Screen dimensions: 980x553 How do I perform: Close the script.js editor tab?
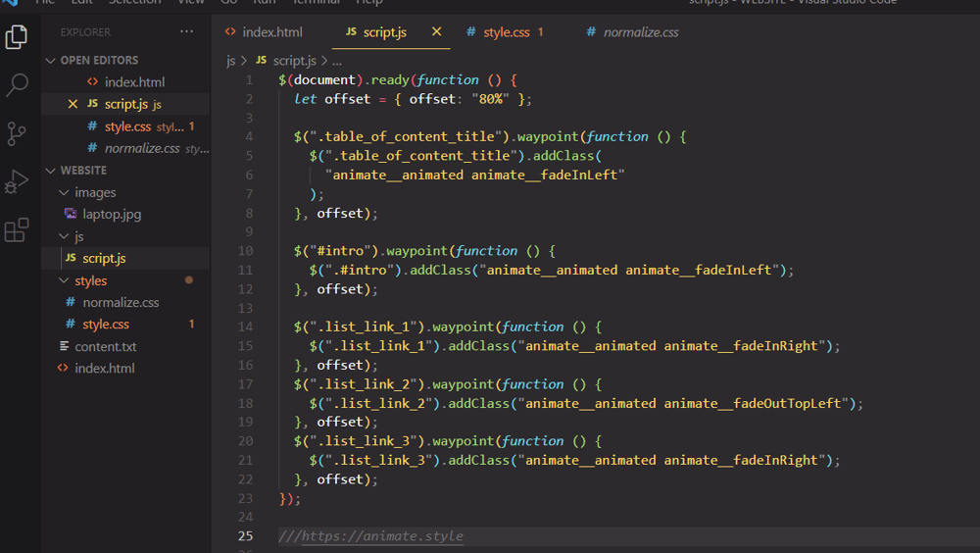click(436, 31)
